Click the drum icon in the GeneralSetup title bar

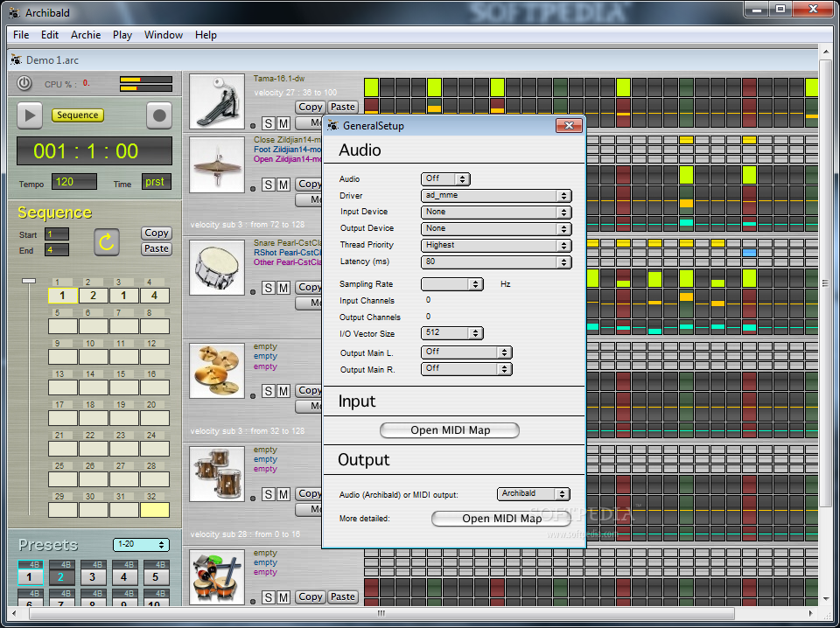click(x=332, y=126)
